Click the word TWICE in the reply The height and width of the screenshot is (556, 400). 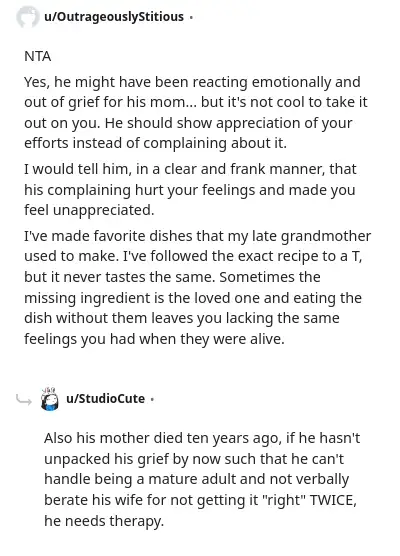(x=333, y=500)
